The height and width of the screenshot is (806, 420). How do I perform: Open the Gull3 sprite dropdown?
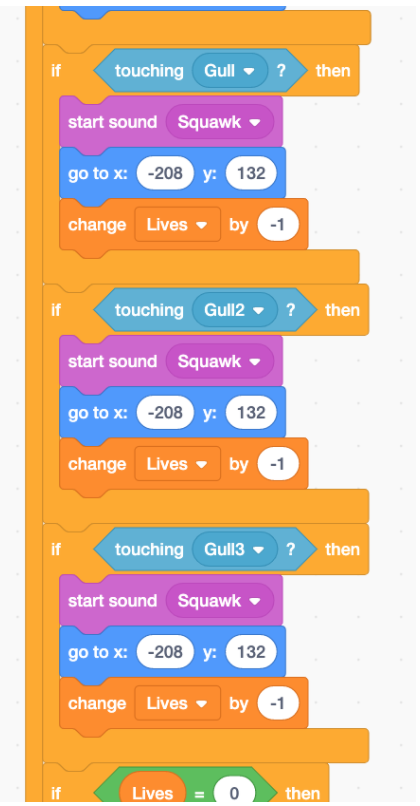coord(234,549)
